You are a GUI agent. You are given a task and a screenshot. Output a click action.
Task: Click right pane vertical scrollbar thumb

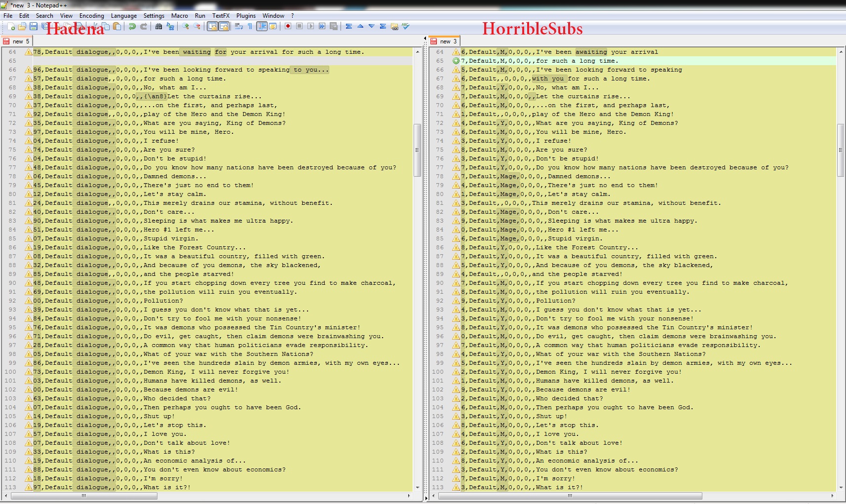tap(841, 150)
